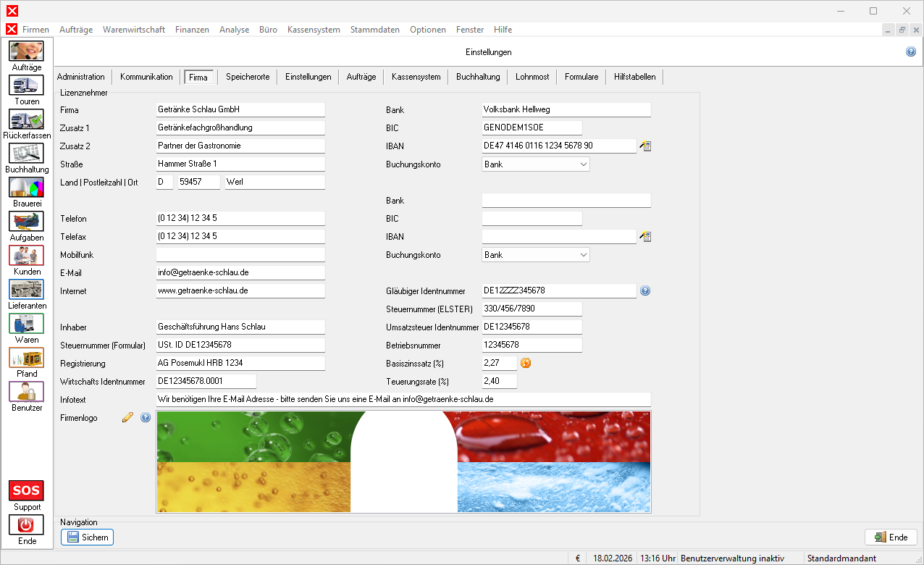924x565 pixels.
Task: Click the IBAN calculator icon for first bank
Action: 645,146
